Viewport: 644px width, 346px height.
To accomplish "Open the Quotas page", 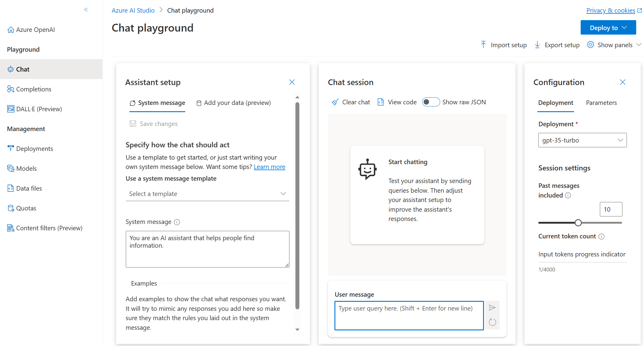I will 26,208.
